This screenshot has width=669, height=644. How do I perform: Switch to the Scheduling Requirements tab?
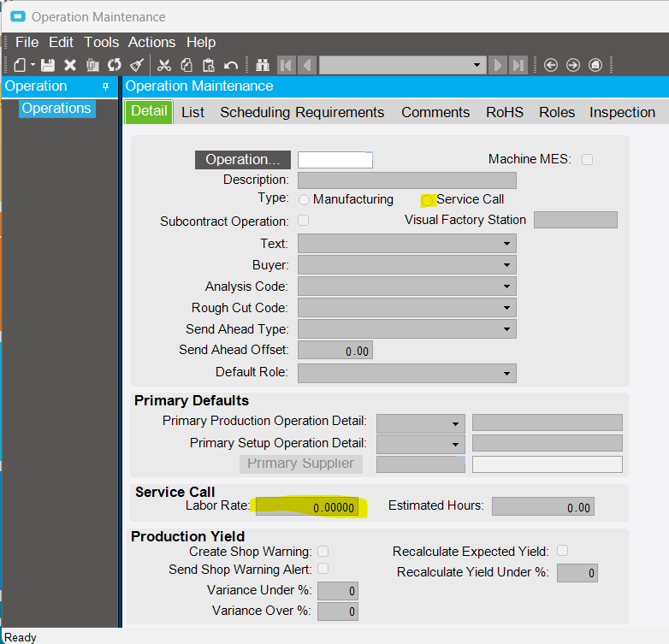coord(302,112)
